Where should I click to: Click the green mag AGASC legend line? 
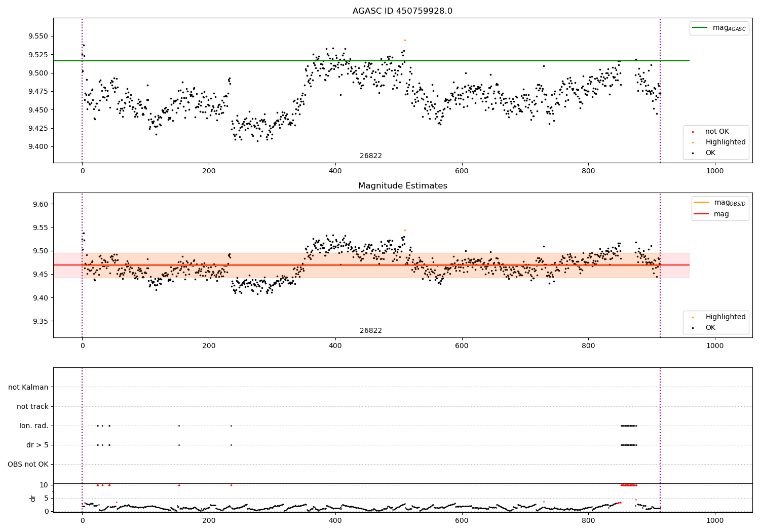[700, 28]
